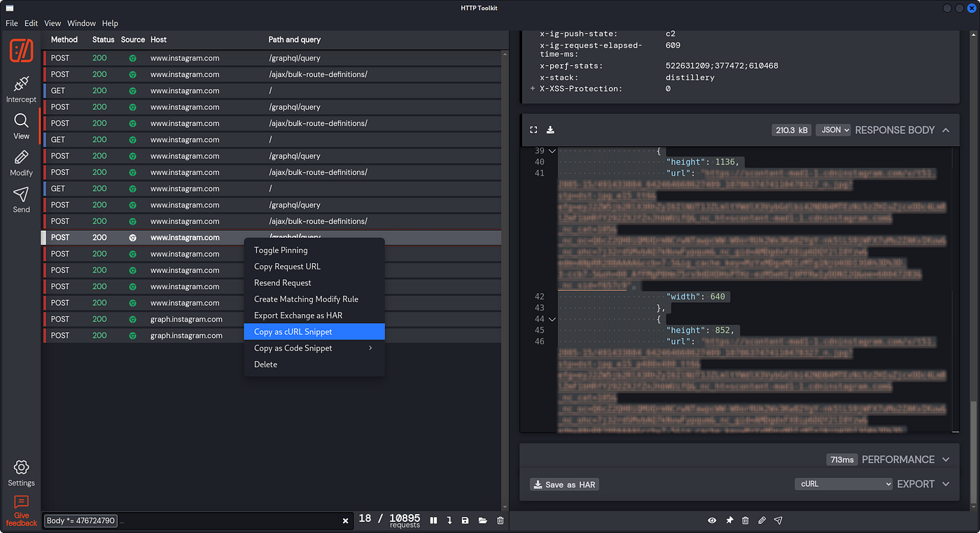Collapse the Response Body section
Viewport: 980px width, 533px height.
tap(946, 130)
